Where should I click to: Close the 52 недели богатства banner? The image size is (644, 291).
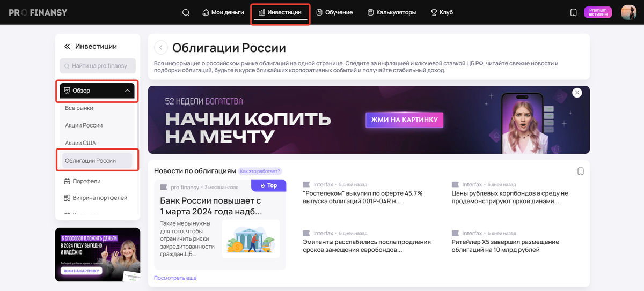577,93
